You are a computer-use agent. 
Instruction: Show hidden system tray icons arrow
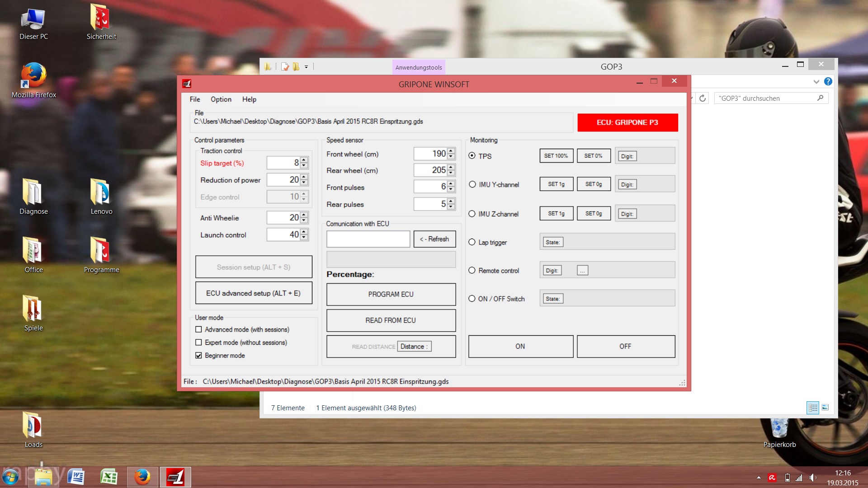point(758,478)
